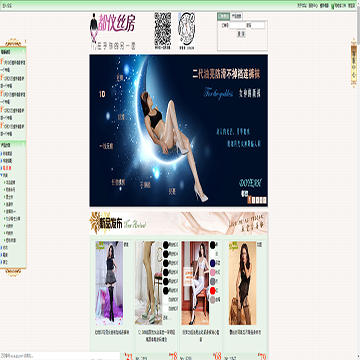
Task: Click the 都仪丝房 site logo
Action: [x=112, y=31]
